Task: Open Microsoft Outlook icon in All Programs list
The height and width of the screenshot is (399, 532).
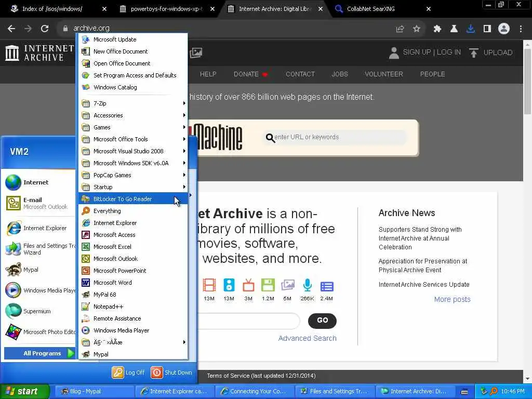Action: point(86,259)
